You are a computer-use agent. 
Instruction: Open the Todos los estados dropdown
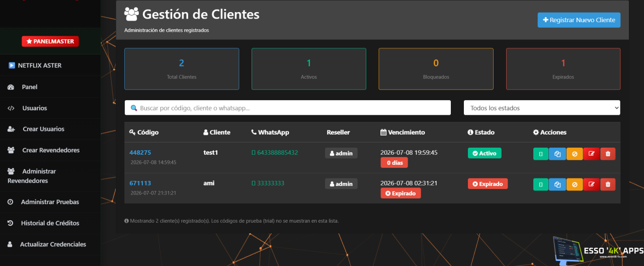point(542,108)
